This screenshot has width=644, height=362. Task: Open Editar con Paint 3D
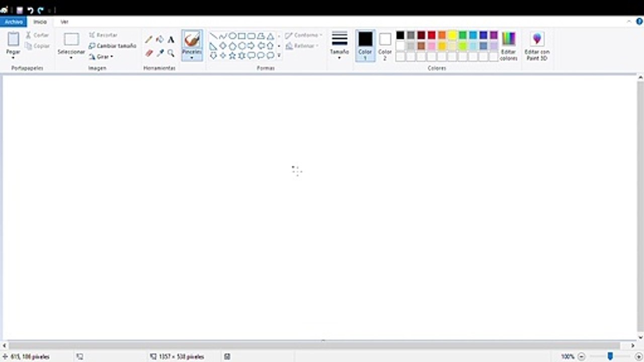537,46
